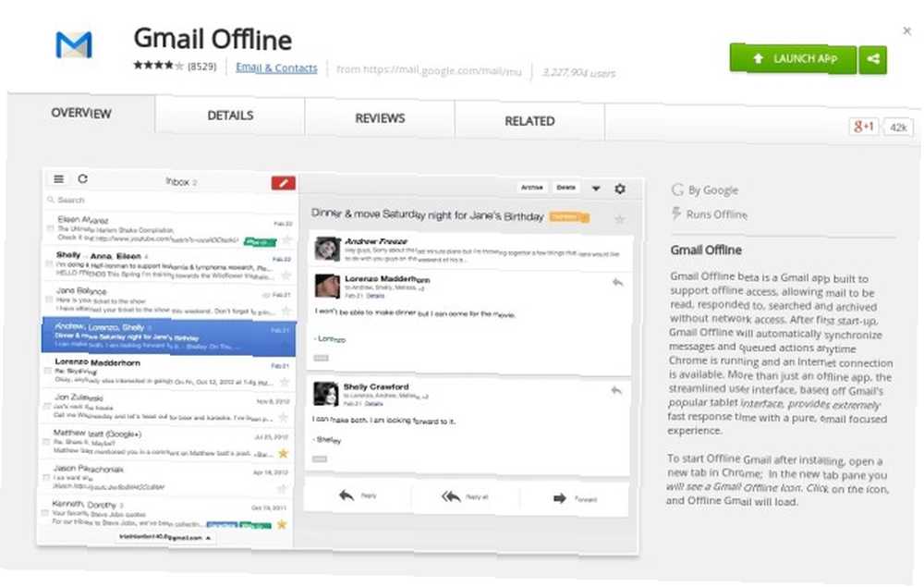The width and height of the screenshot is (924, 587).
Task: Star the Jane Bolance email
Action: tap(286, 311)
